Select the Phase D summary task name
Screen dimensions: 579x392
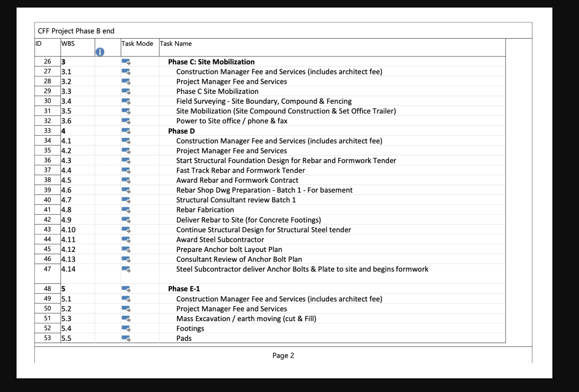[x=181, y=131]
